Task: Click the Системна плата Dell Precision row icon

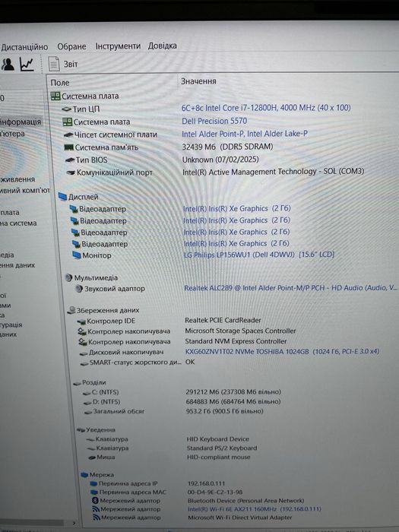Action: pyautogui.click(x=68, y=122)
